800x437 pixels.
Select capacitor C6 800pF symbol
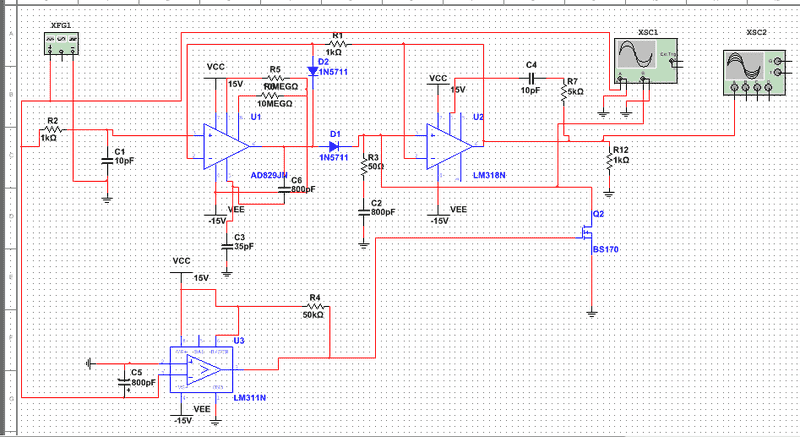pos(284,189)
